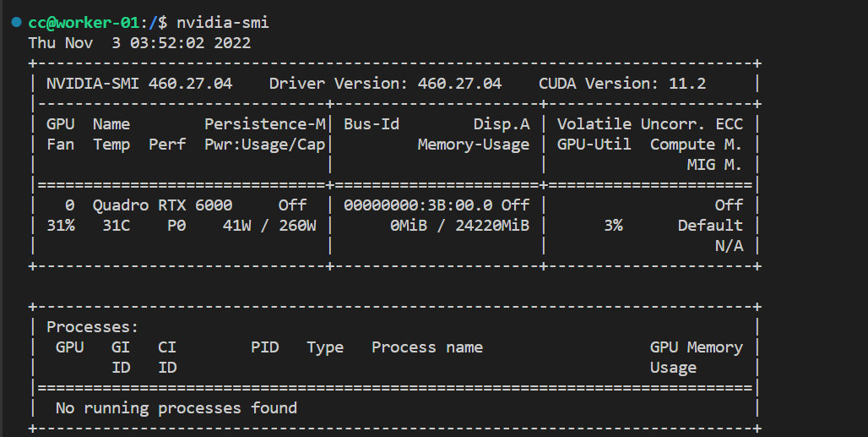
Task: Click the Bus-Id column header
Action: [372, 124]
